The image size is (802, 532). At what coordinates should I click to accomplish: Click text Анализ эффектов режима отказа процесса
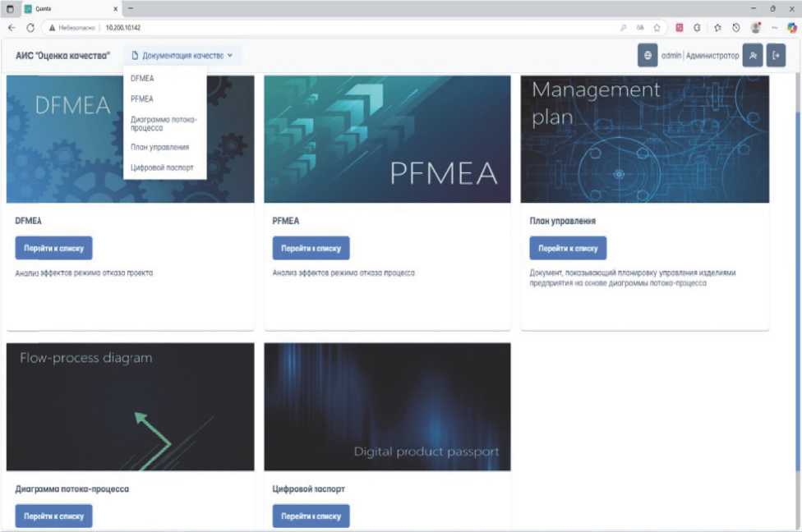(343, 273)
